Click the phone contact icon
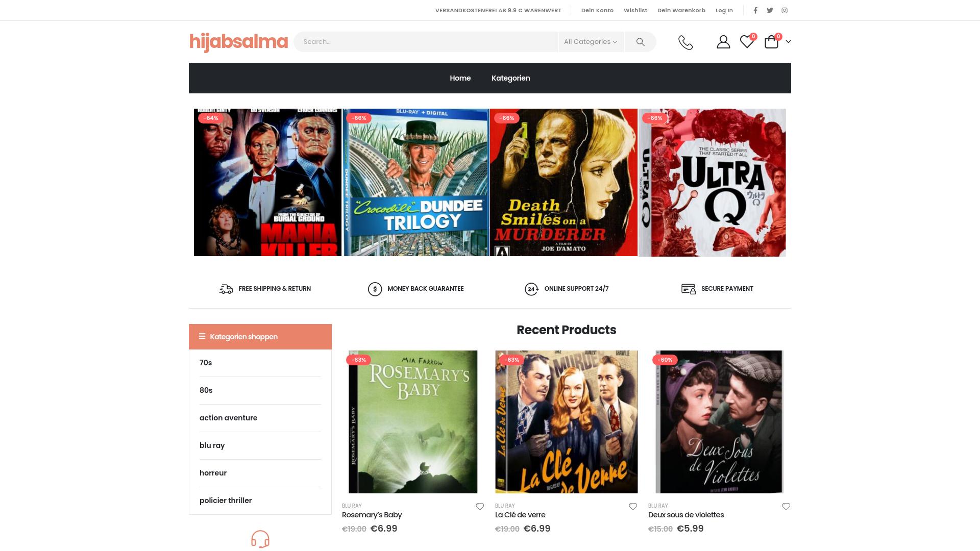The image size is (980, 551). (x=685, y=42)
